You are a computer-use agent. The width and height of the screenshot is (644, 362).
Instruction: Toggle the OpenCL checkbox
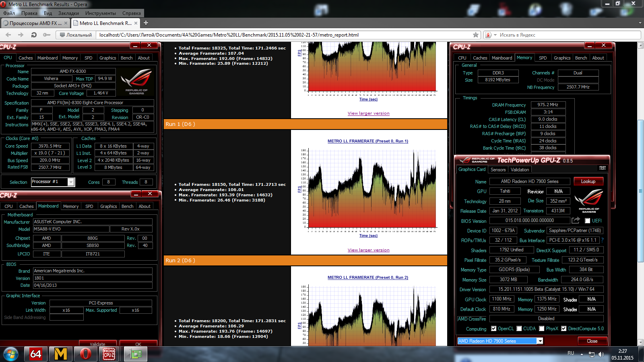coord(493,329)
